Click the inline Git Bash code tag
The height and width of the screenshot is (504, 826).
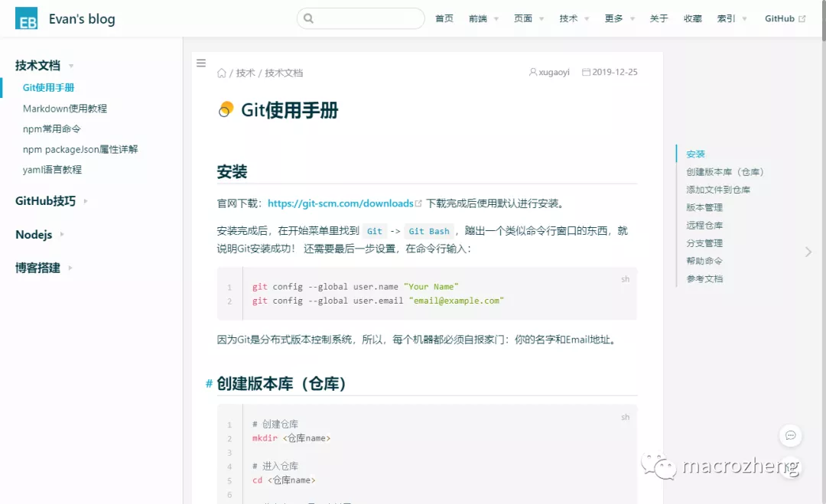(429, 231)
